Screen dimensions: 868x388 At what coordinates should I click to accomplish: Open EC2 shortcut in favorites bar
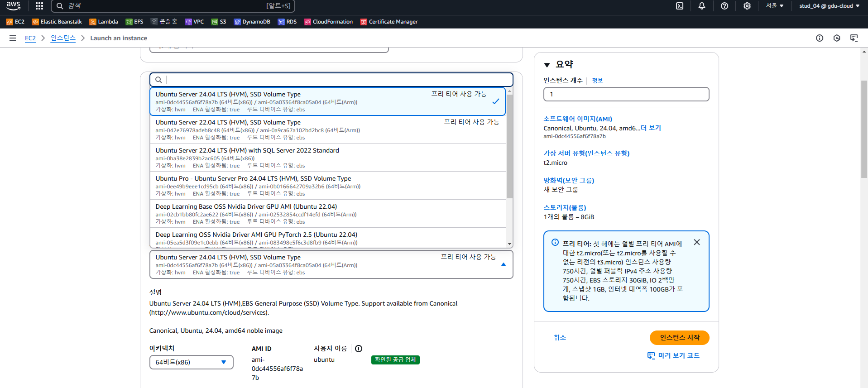click(15, 22)
